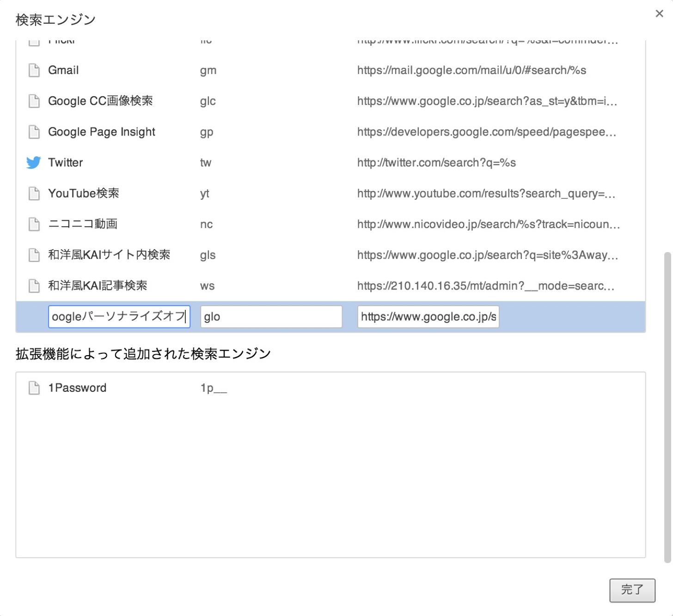Click the google.co.jp site%3Away URL
Image resolution: width=673 pixels, height=616 pixels.
tap(488, 255)
